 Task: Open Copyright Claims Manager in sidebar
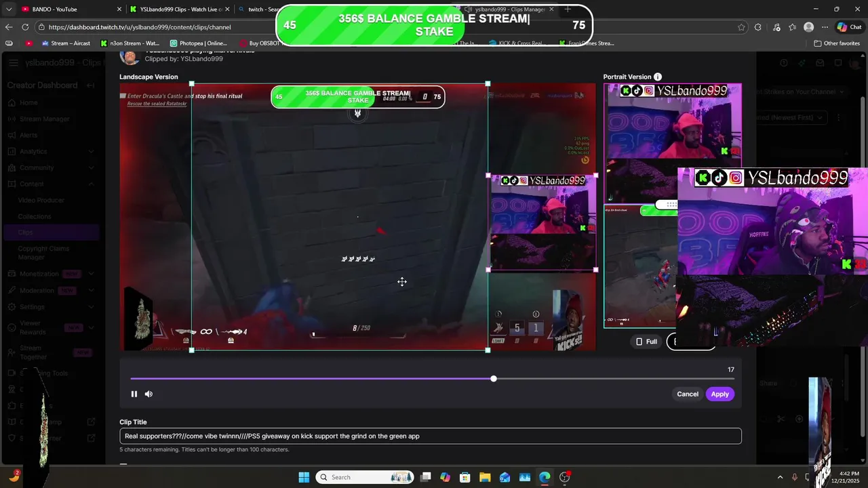coord(43,253)
